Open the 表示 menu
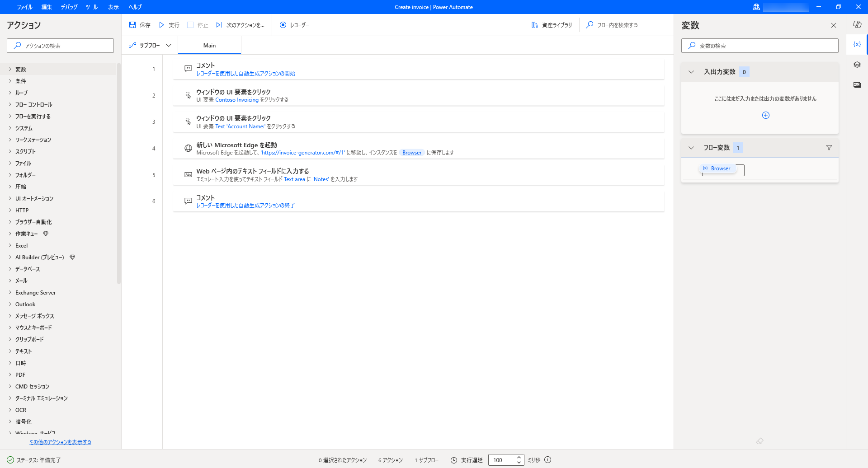The image size is (868, 468). coord(113,7)
